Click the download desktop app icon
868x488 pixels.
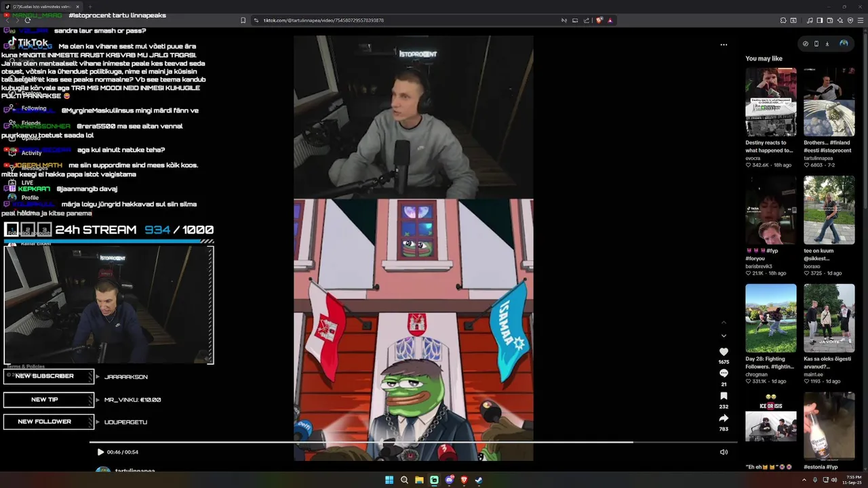pyautogui.click(x=827, y=43)
